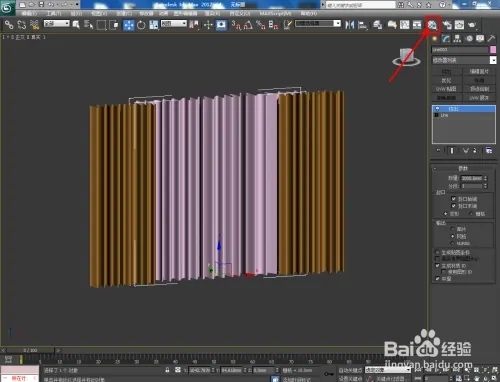Toggle Show End Result in stack

(452, 151)
